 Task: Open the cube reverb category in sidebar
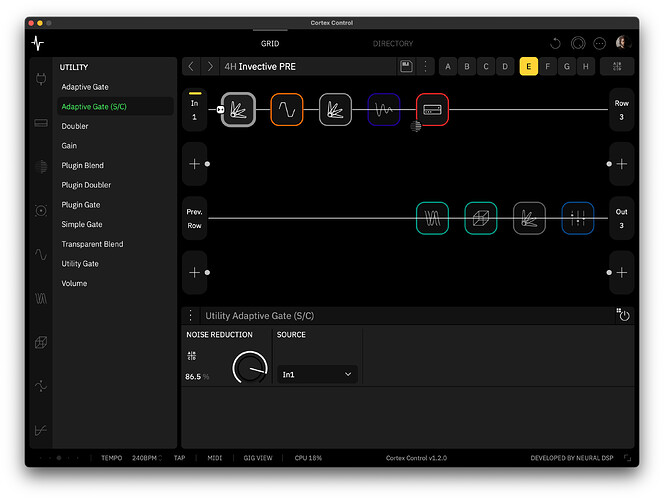coord(41,342)
